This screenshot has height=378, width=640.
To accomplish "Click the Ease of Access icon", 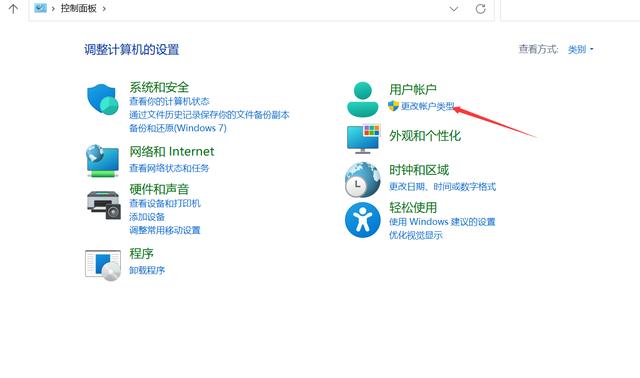I will (362, 220).
